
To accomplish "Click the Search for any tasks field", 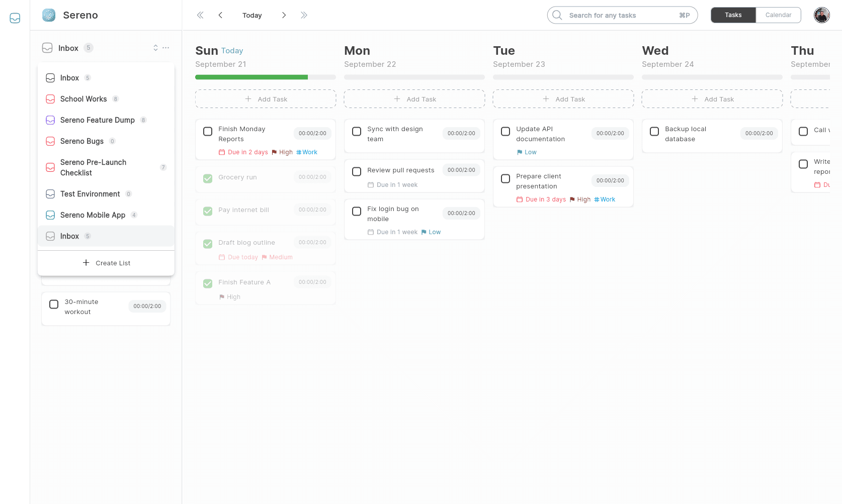I will [622, 15].
